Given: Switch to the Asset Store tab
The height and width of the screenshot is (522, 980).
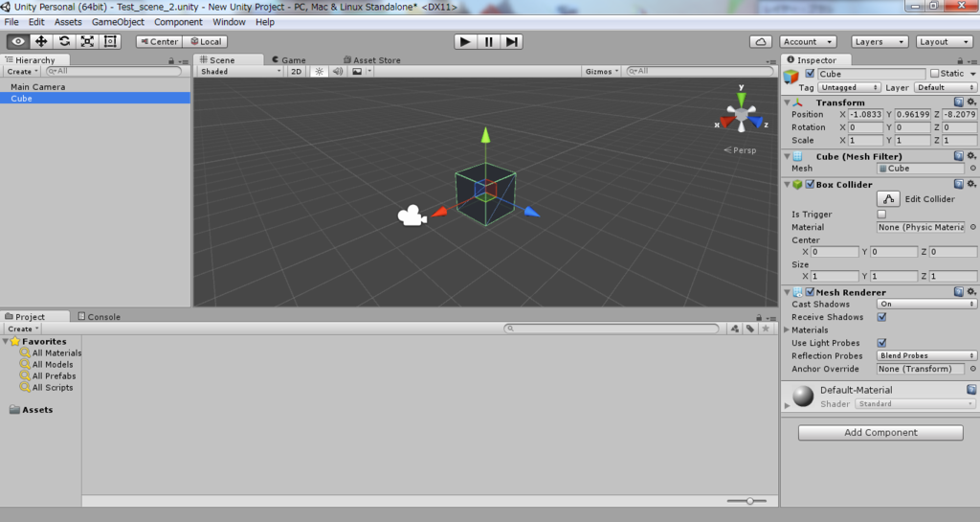Looking at the screenshot, I should 372,60.
